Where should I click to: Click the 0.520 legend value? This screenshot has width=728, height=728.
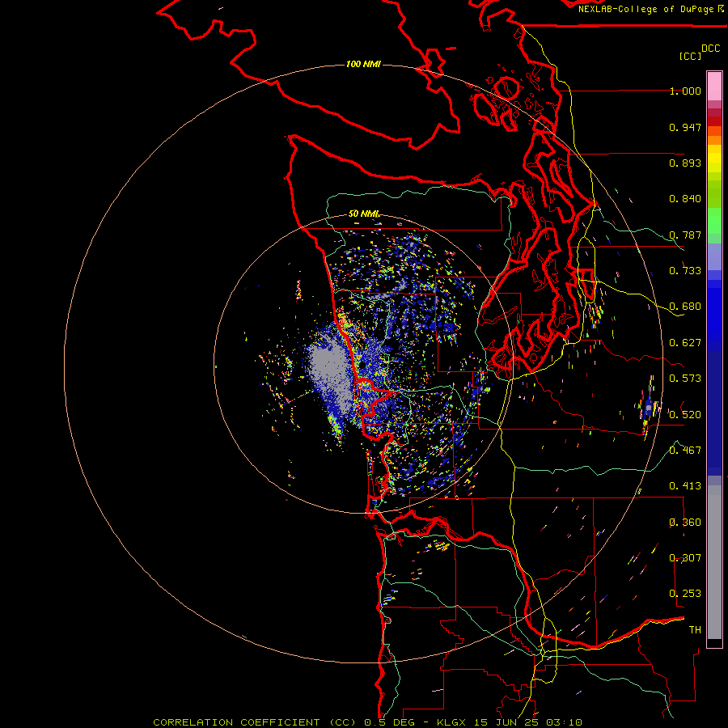[685, 415]
